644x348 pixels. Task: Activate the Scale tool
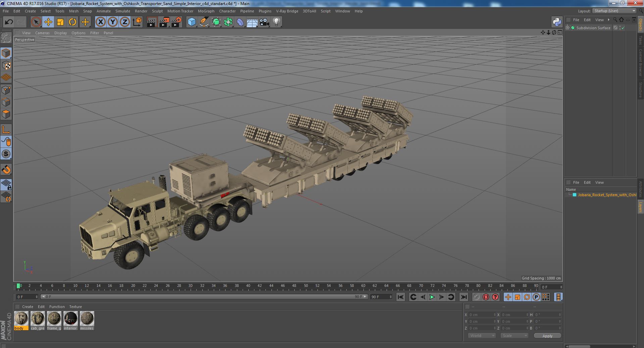(x=60, y=22)
